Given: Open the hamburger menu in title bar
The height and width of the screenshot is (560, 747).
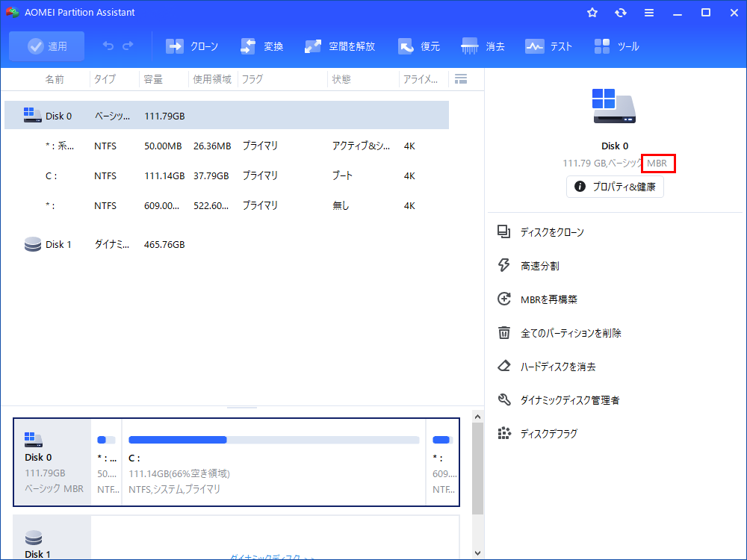Looking at the screenshot, I should coord(649,13).
